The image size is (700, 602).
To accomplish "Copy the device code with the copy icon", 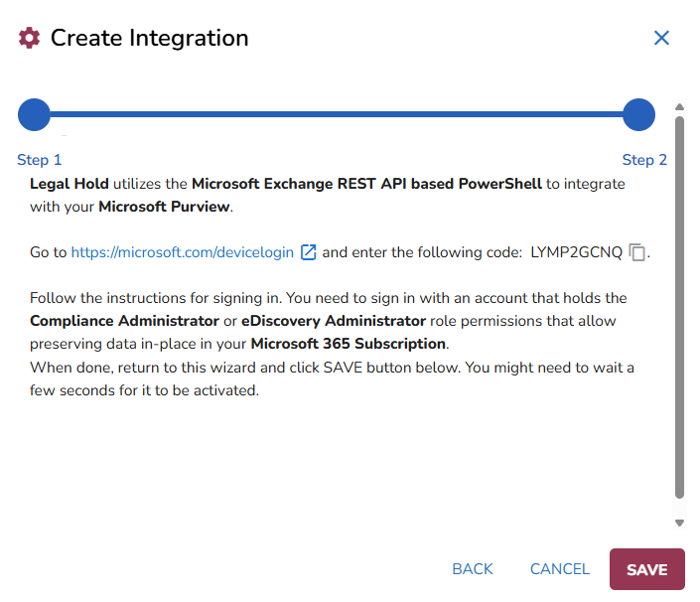I will (638, 252).
